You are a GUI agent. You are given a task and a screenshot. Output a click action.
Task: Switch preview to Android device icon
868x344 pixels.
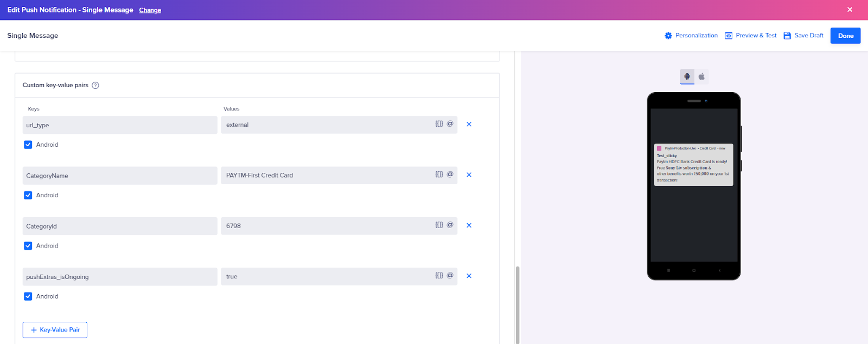[687, 76]
